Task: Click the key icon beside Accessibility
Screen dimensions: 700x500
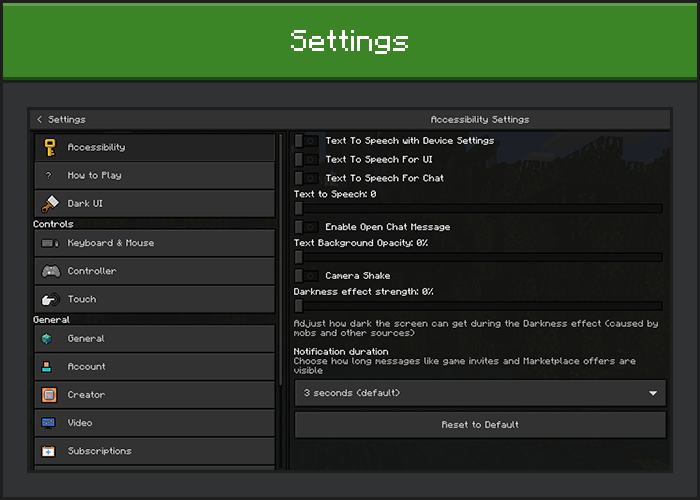Action: (49, 147)
